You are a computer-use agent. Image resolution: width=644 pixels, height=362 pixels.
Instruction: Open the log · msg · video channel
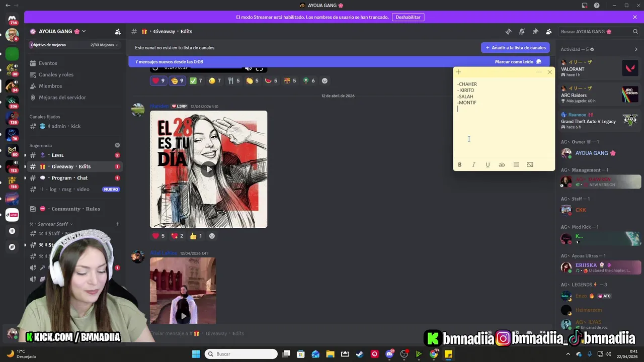(x=74, y=190)
